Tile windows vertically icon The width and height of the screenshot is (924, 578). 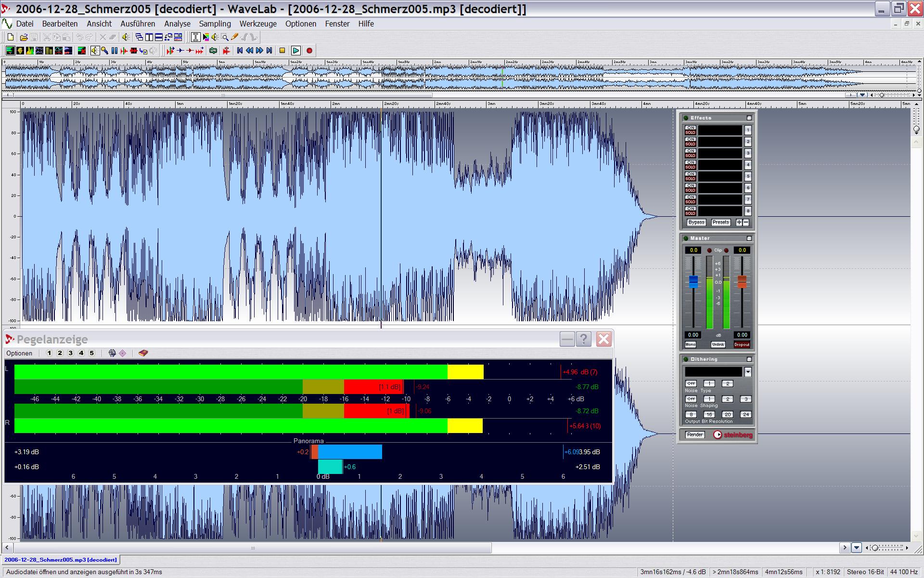pyautogui.click(x=149, y=37)
